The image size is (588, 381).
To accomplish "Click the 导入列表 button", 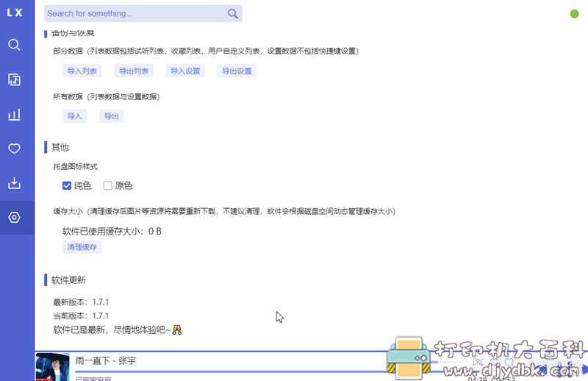I will (x=82, y=71).
